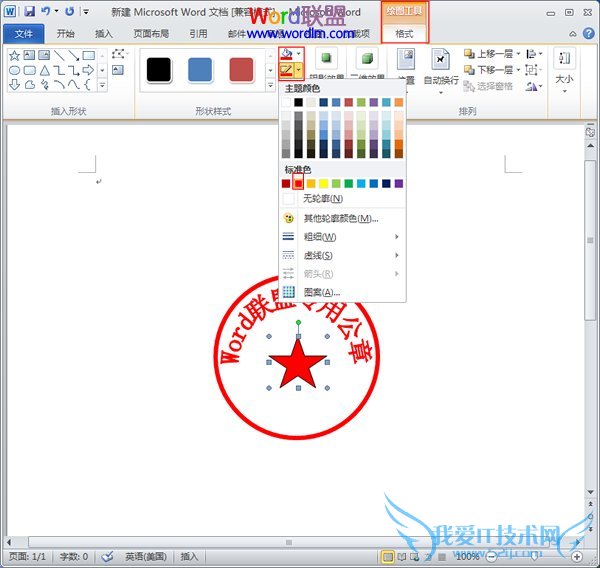Select the rectangle shape in gallery

[x=88, y=55]
